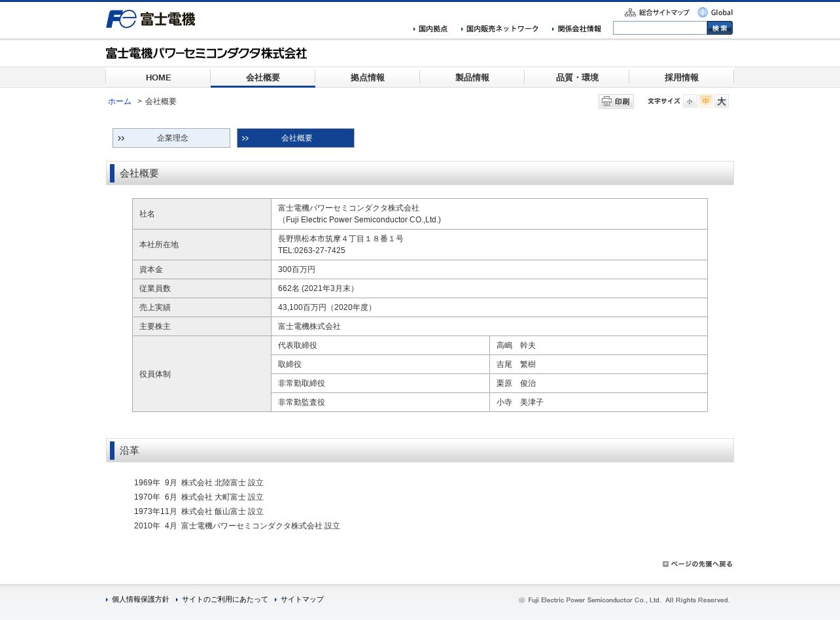Click the 本社所在地 row header cell
The height and width of the screenshot is (620, 840).
point(201,245)
